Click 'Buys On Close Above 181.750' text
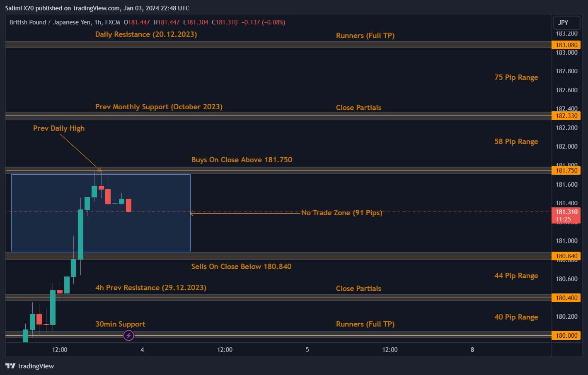 click(x=242, y=160)
